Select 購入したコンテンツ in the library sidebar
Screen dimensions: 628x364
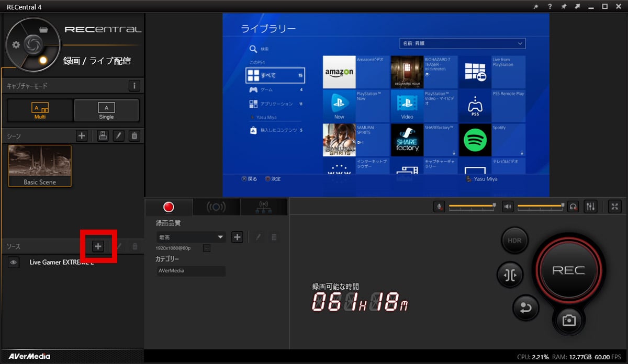coord(275,130)
